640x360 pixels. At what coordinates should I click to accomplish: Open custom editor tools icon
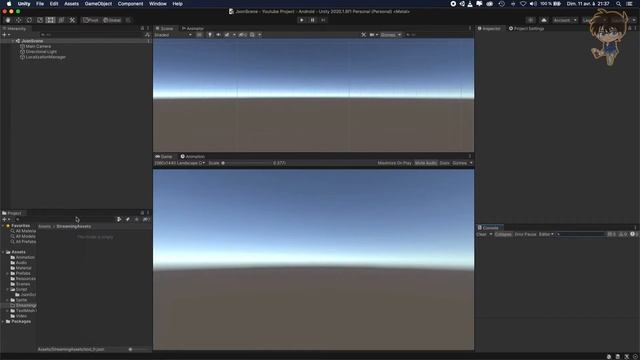pos(72,20)
